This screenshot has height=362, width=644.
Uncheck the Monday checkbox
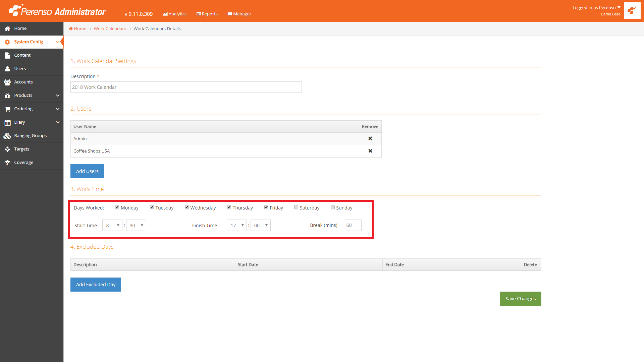117,207
